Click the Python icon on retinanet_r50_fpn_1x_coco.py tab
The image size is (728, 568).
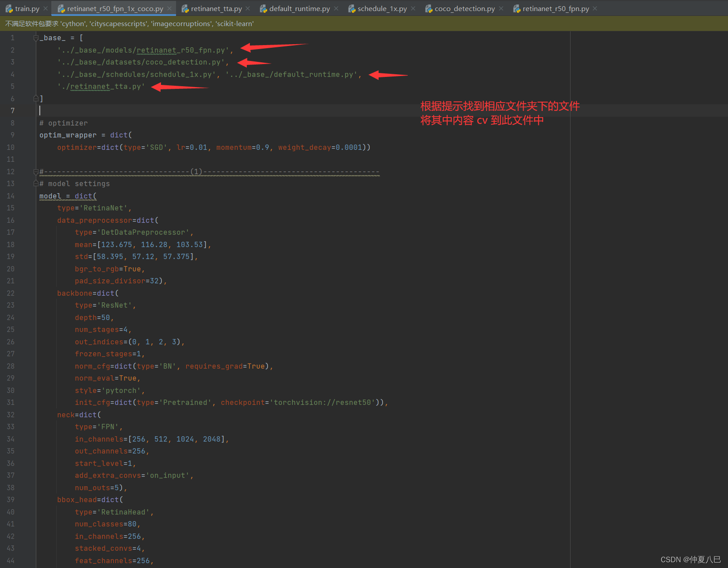pos(61,8)
